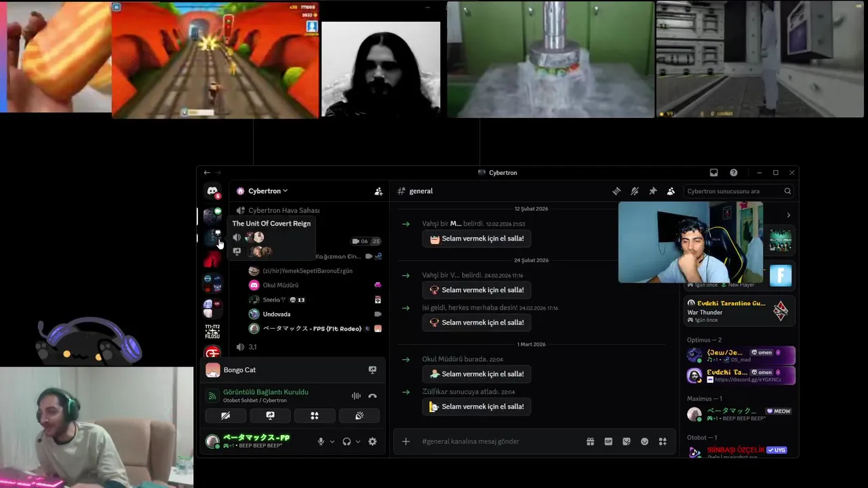The width and height of the screenshot is (868, 488).
Task: Open Evdeki Ta... member under Optimus
Action: (739, 375)
